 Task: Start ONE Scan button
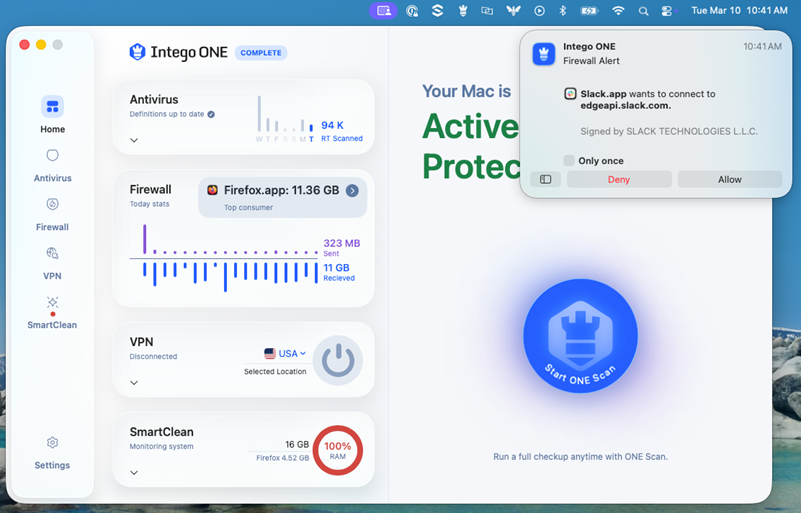click(580, 336)
